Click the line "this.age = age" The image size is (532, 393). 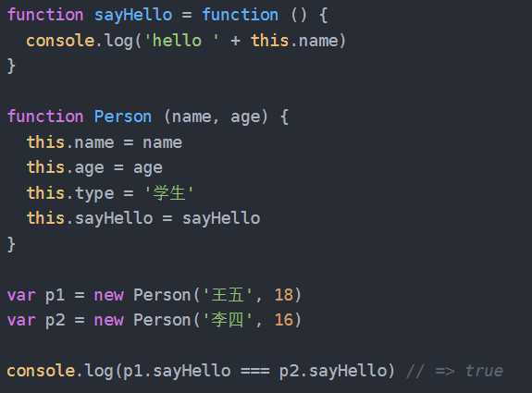(94, 168)
